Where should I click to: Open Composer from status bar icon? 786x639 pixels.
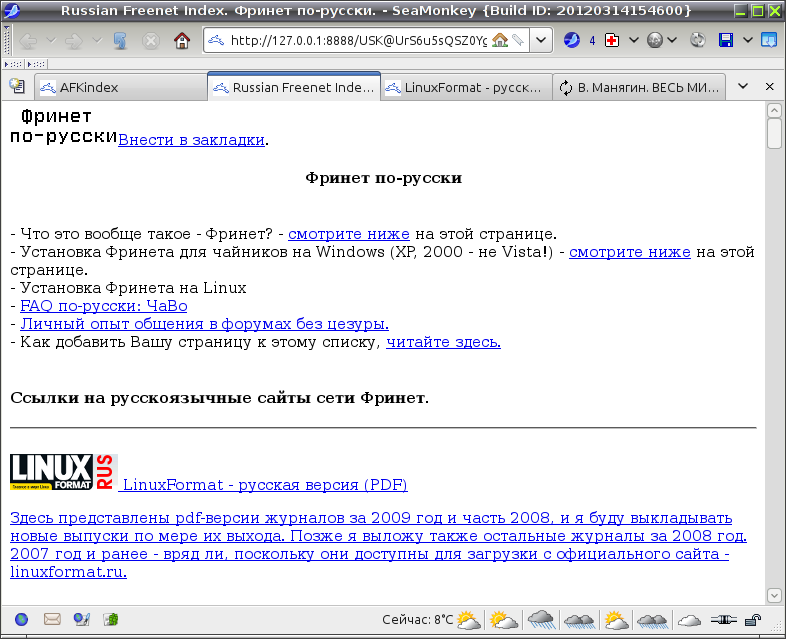click(82, 620)
